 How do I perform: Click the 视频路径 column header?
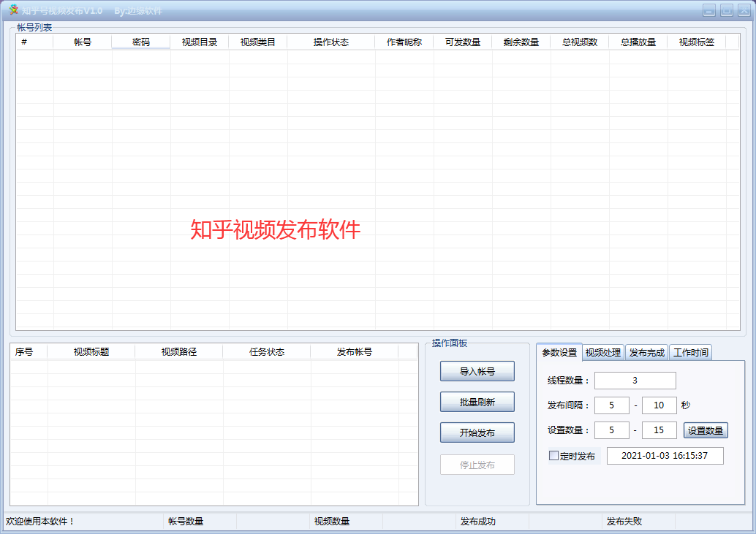coord(179,351)
